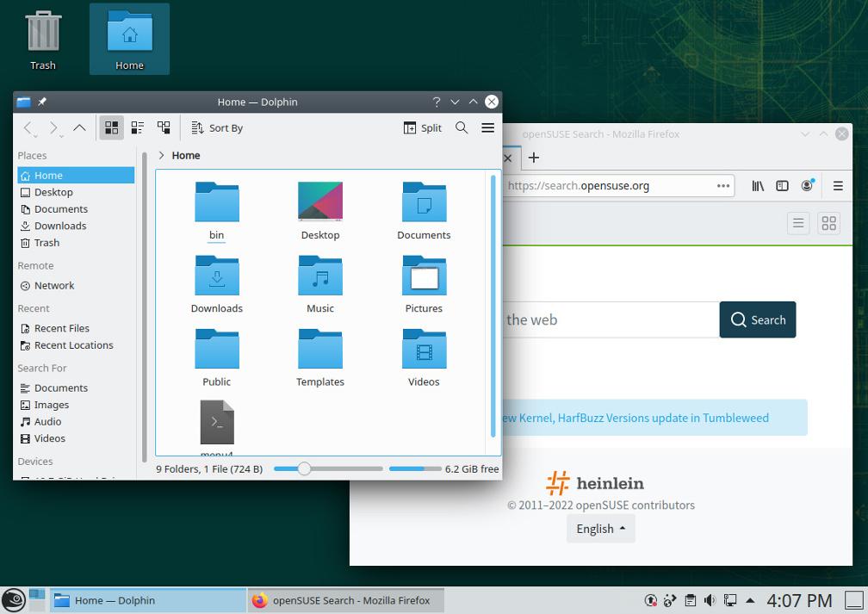
Task: Open the Trash icon on the desktop
Action: pos(43,40)
